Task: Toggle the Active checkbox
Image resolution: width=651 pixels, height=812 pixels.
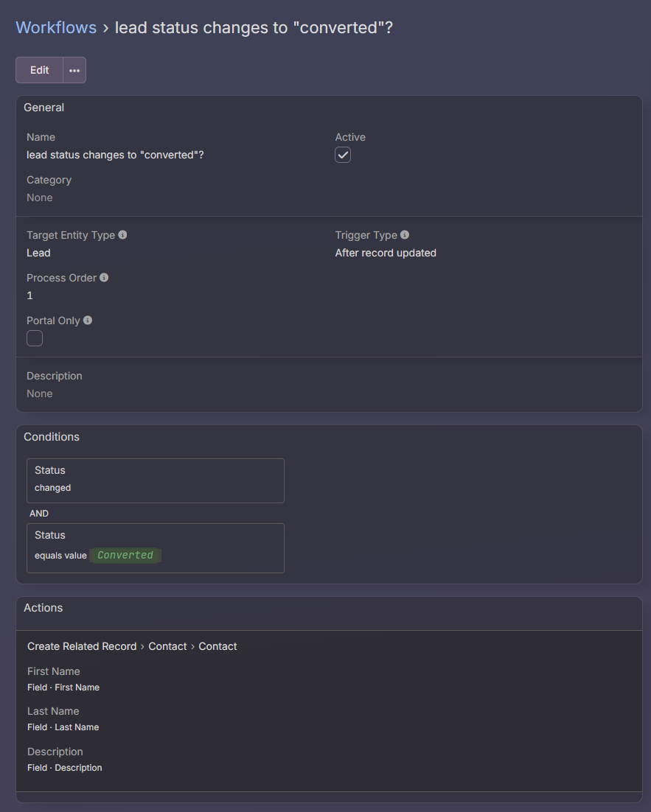Action: coord(343,155)
